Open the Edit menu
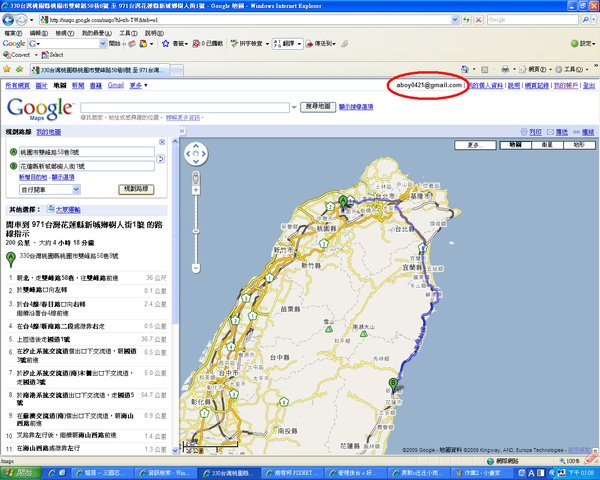This screenshot has width=600, height=480. pos(39,33)
